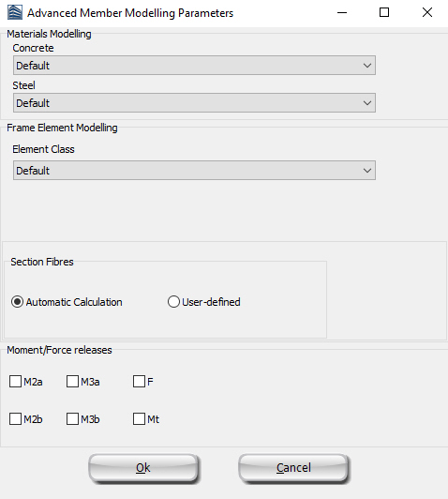
Task: Minimize the Advanced Member Modelling dialog
Action: point(342,13)
